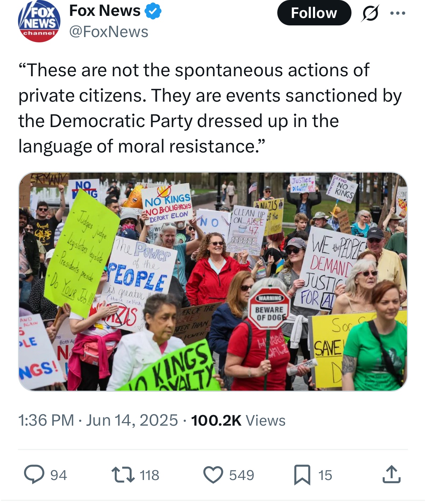Open the No Kings protest photo
The image size is (426, 504).
(x=213, y=281)
